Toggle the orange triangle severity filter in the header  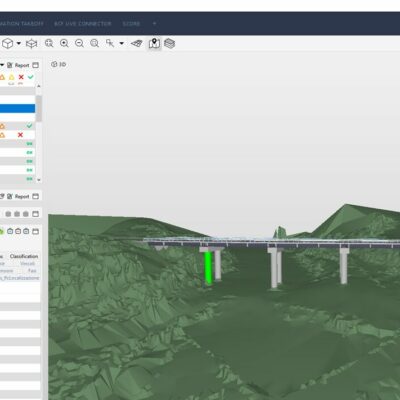pyautogui.click(x=2, y=77)
